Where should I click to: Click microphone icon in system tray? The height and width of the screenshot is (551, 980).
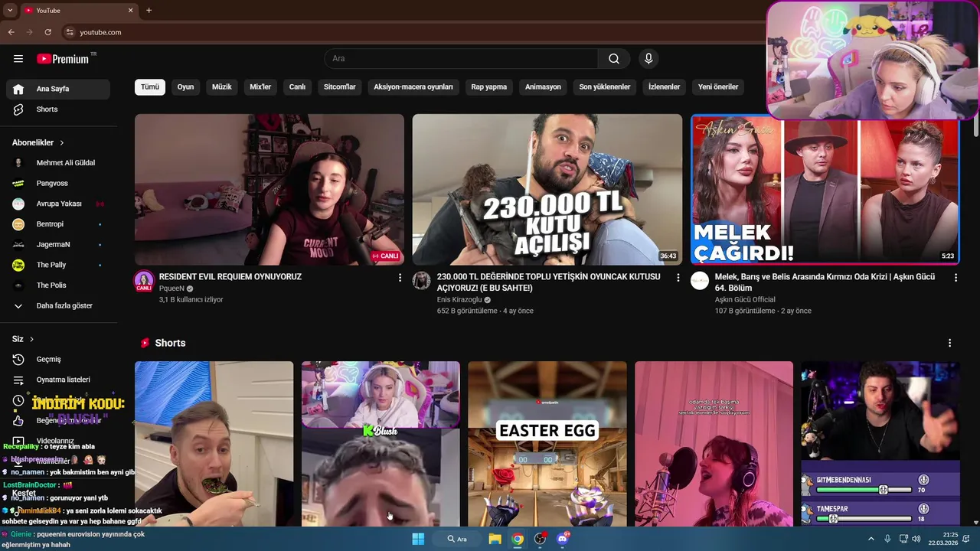[887, 539]
